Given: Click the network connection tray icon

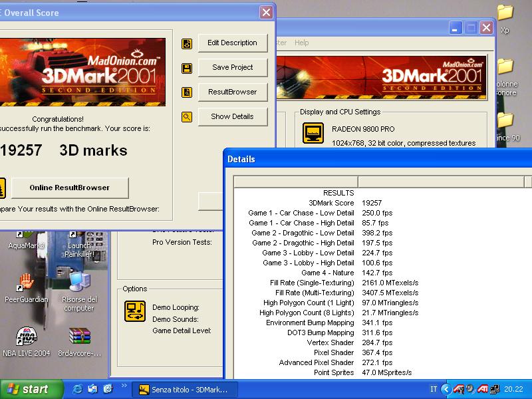Looking at the screenshot, I should [x=495, y=389].
